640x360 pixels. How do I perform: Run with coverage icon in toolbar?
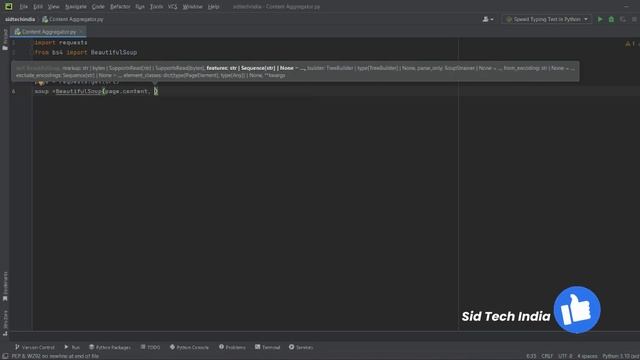point(623,19)
